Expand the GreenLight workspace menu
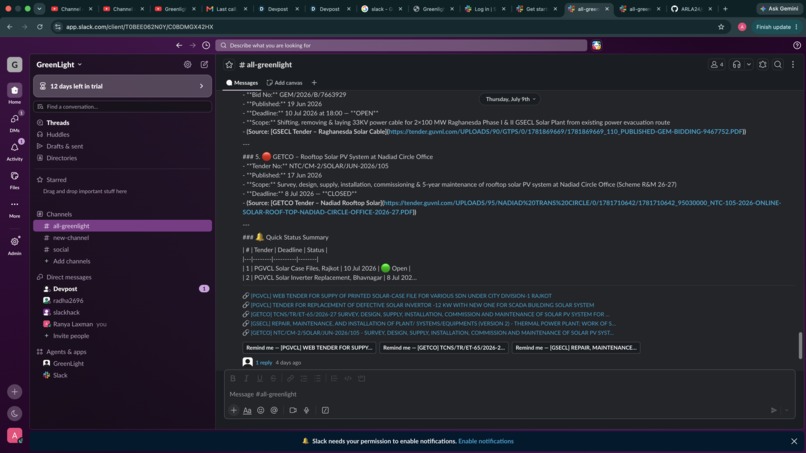The height and width of the screenshot is (453, 806). tap(59, 64)
